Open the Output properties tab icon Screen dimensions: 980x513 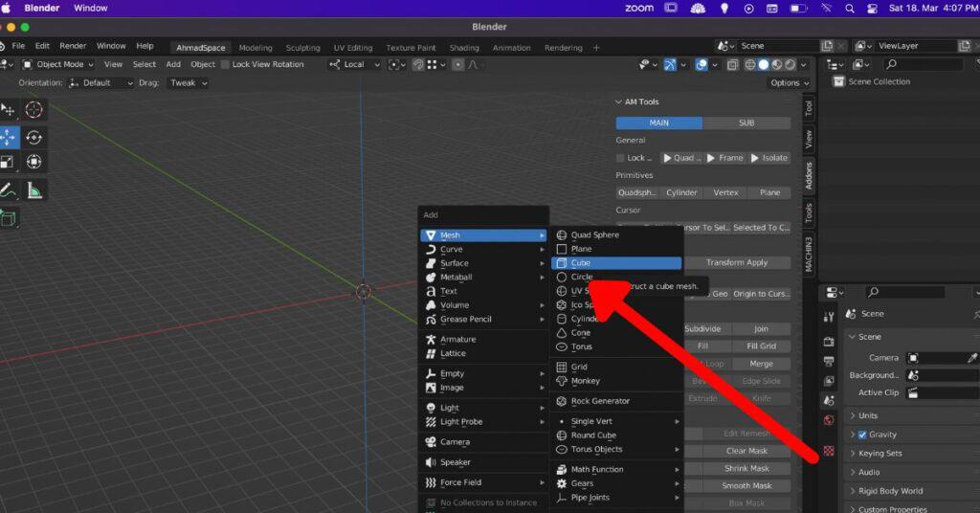click(829, 361)
